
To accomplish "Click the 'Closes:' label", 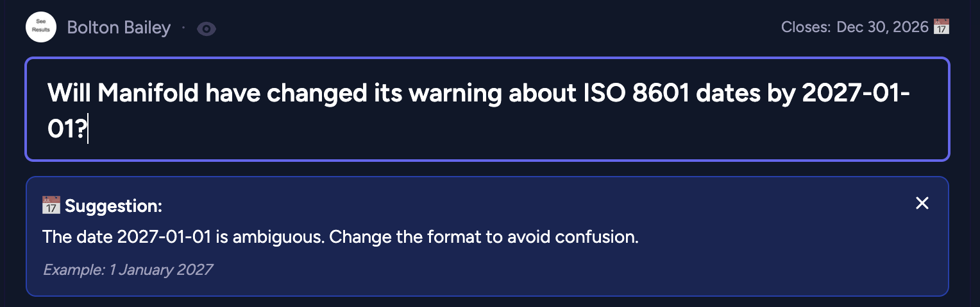I will coord(806,27).
